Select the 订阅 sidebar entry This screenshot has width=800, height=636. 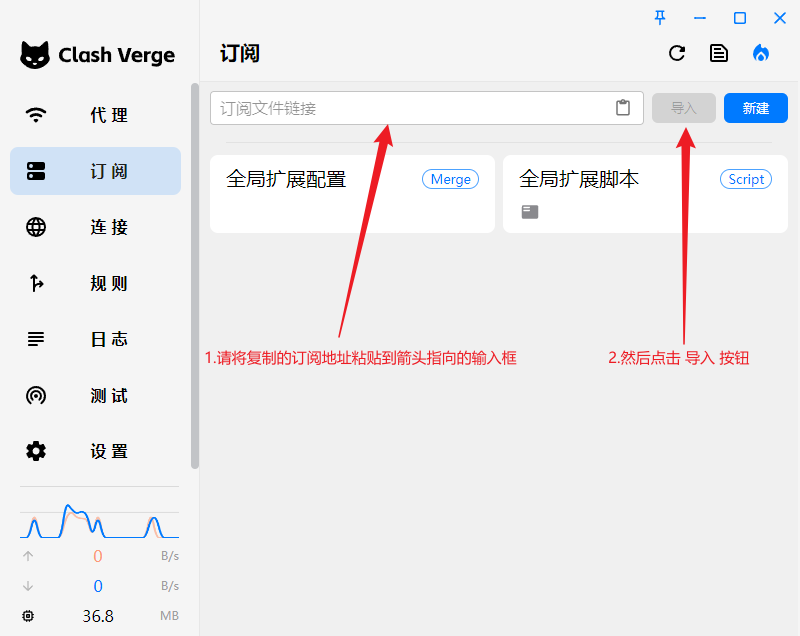[x=95, y=171]
